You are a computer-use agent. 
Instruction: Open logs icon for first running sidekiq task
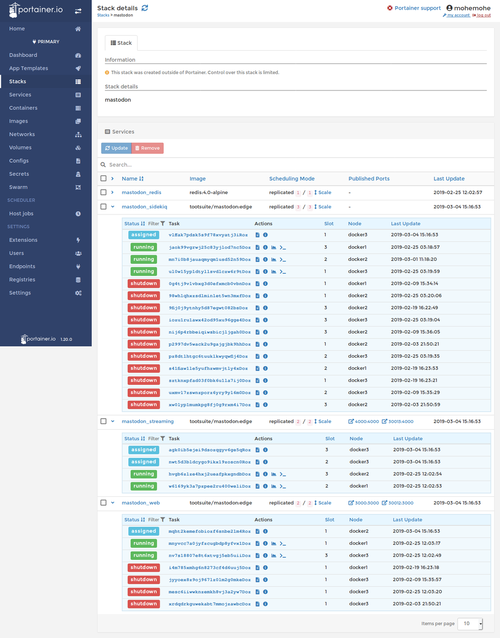(257, 247)
